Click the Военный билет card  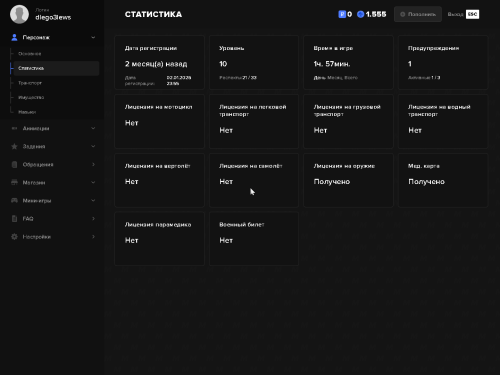[x=254, y=239]
